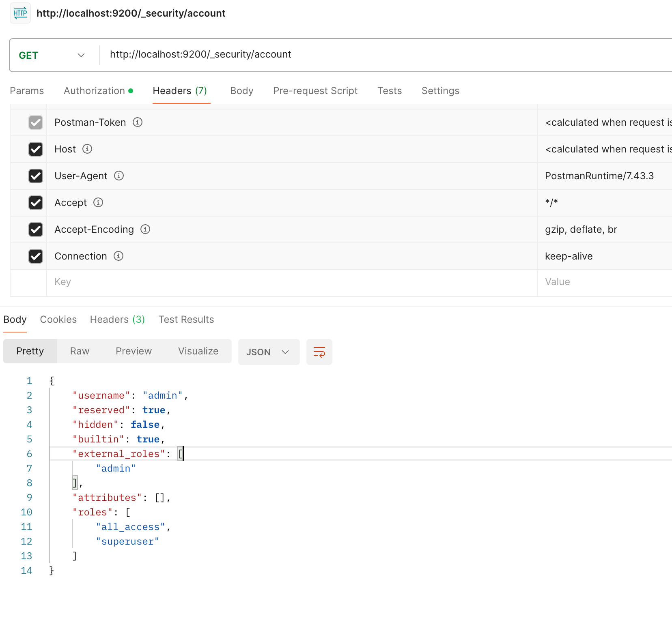Click "external_roles" key in response

[x=119, y=454]
